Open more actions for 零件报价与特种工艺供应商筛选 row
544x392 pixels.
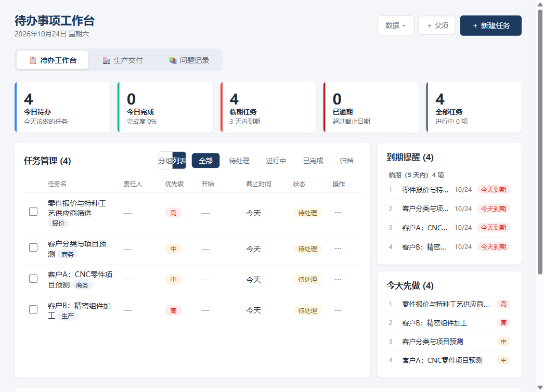[x=338, y=213]
